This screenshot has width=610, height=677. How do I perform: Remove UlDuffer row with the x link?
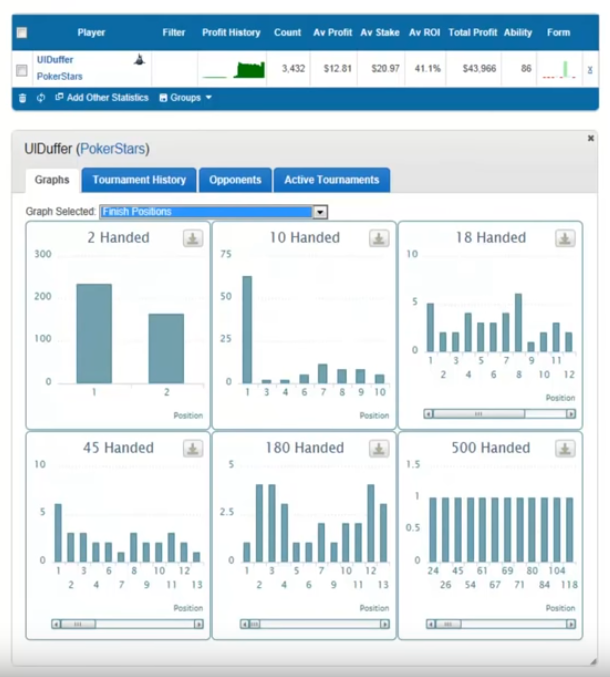tap(590, 70)
